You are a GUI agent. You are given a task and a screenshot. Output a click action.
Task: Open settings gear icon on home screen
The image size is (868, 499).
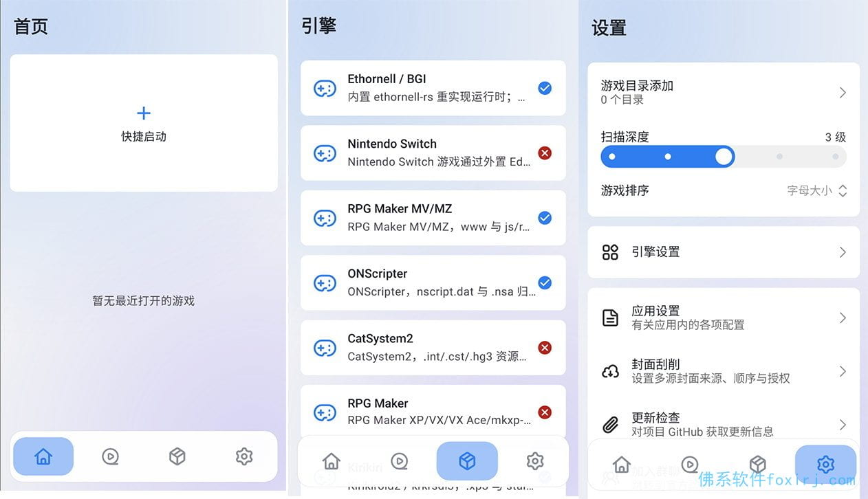tap(244, 456)
